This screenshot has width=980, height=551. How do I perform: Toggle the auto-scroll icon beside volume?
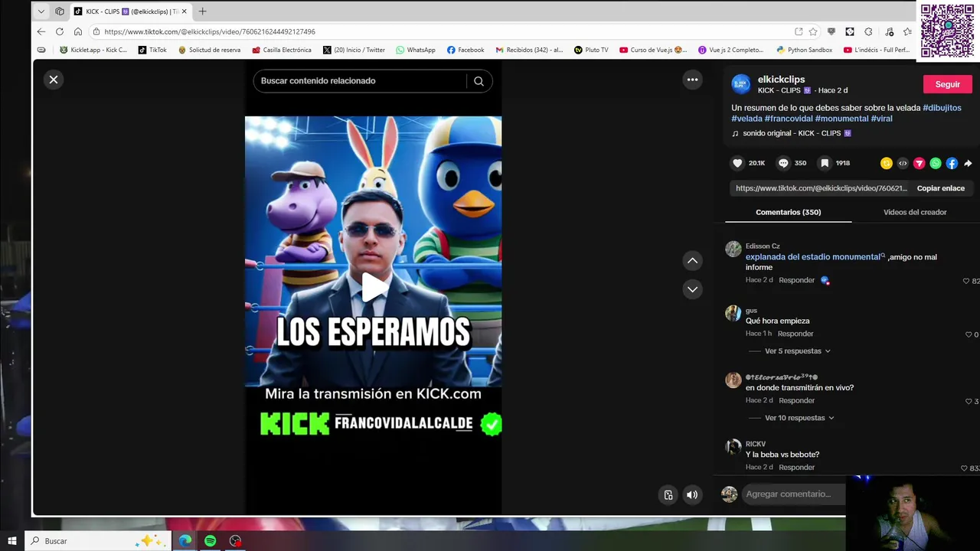[x=668, y=495]
